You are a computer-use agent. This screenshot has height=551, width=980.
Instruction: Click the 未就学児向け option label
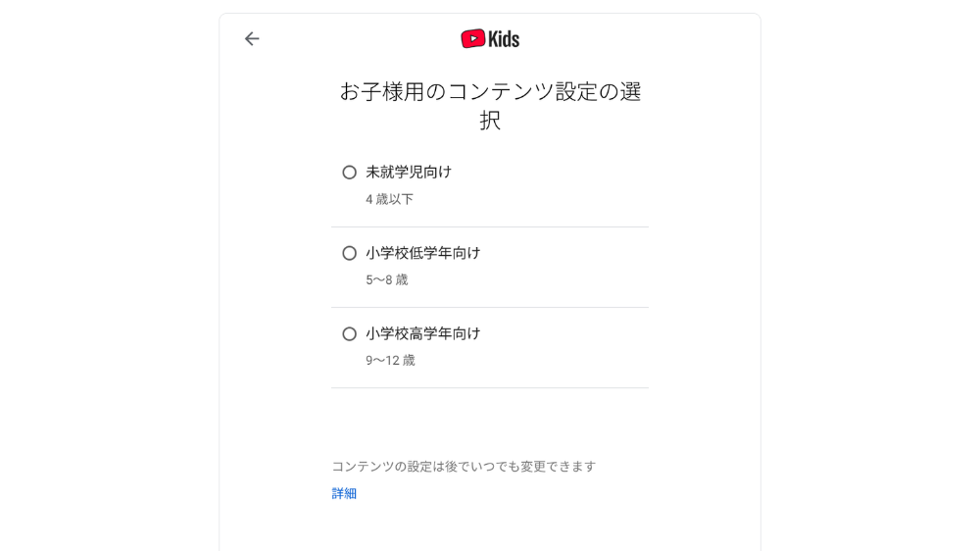[x=409, y=172]
